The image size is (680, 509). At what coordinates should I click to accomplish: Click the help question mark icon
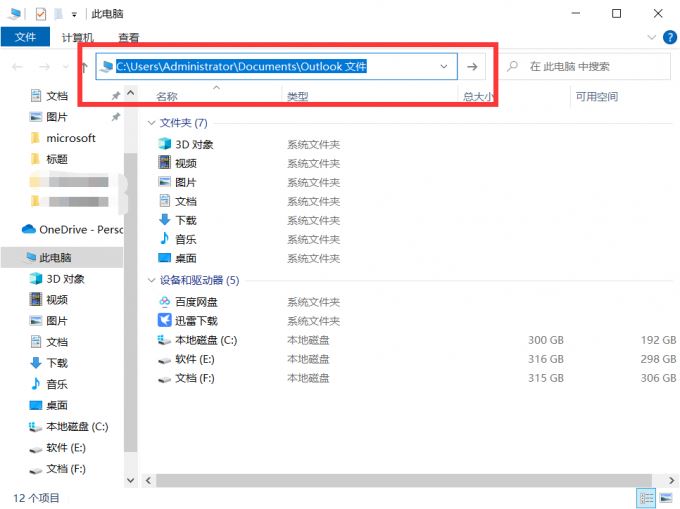[669, 38]
